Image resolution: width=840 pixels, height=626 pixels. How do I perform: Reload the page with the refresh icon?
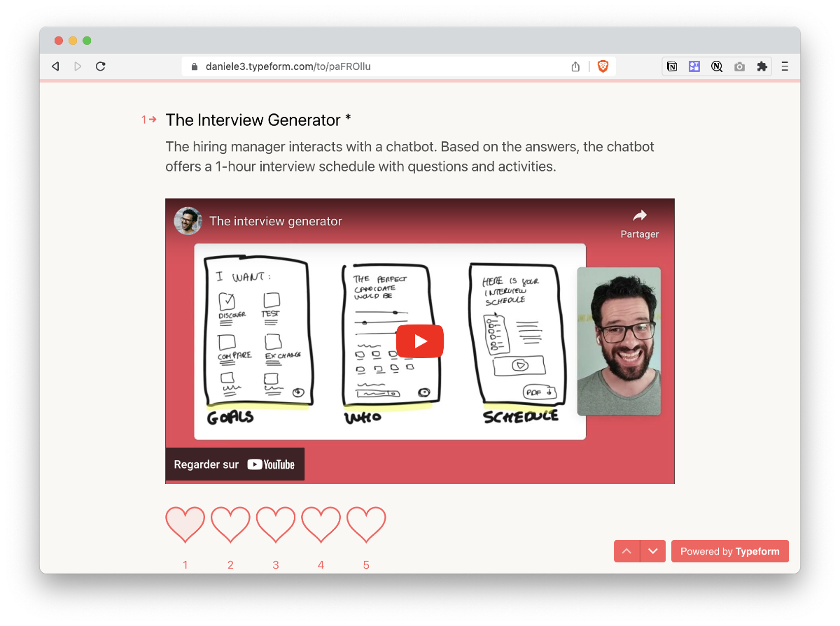(x=100, y=66)
